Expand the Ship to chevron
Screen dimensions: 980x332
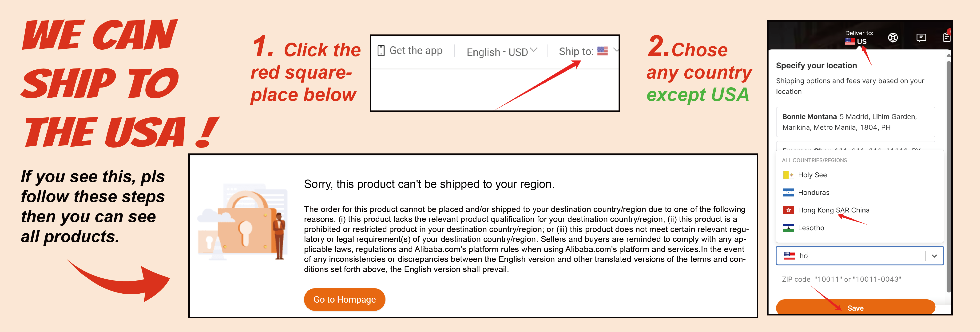(615, 50)
